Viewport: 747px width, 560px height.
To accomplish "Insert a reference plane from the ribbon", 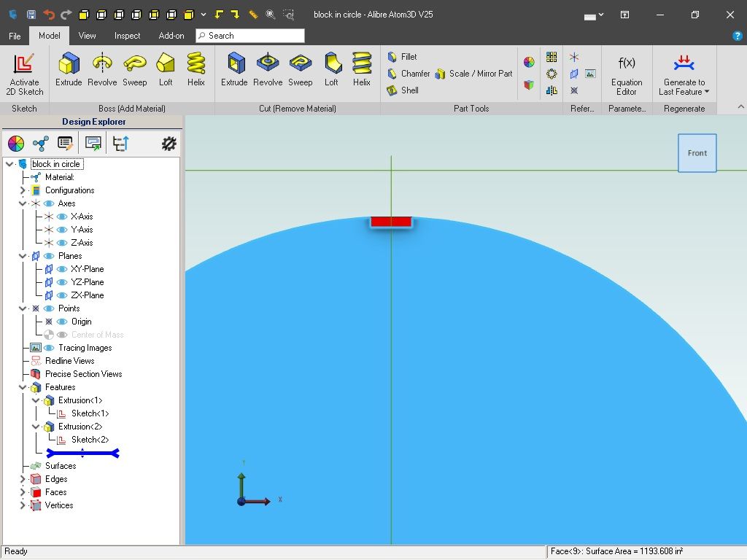I will [x=574, y=74].
